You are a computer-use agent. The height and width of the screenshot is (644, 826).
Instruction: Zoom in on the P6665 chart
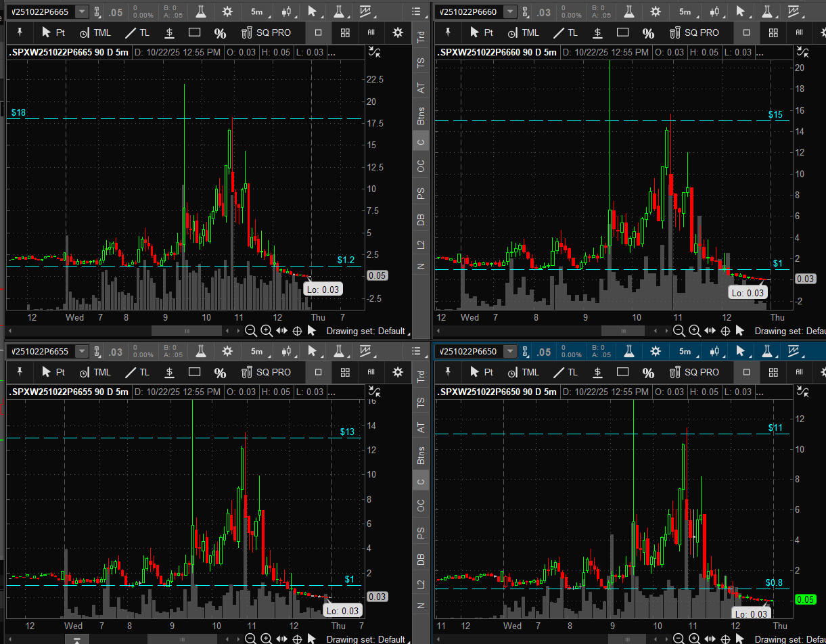[266, 331]
